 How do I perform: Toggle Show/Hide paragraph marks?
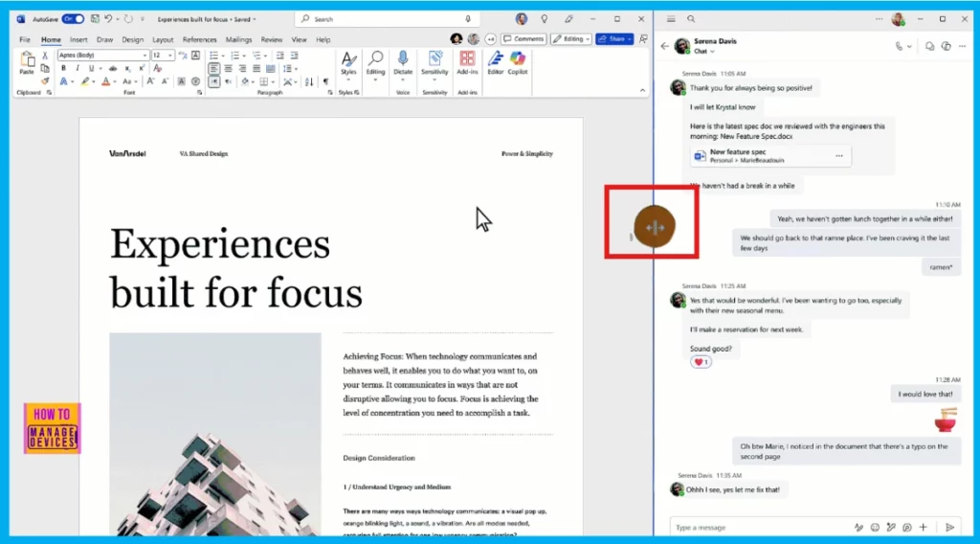pos(325,82)
